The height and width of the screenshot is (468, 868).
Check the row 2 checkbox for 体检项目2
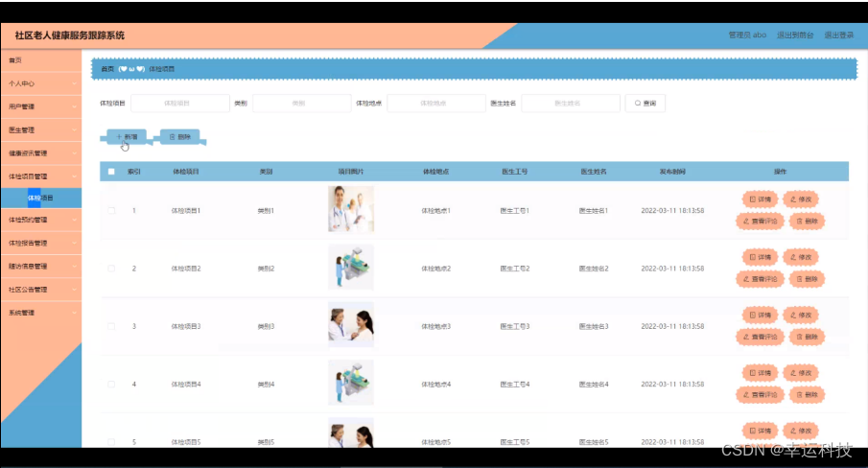111,269
